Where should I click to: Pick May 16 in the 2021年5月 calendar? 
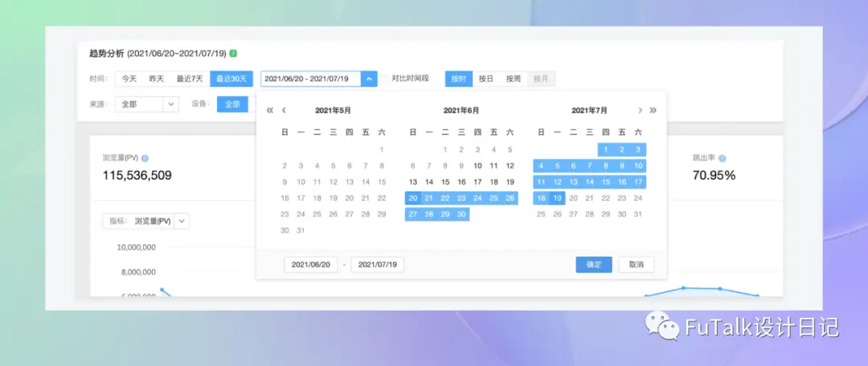pos(285,198)
